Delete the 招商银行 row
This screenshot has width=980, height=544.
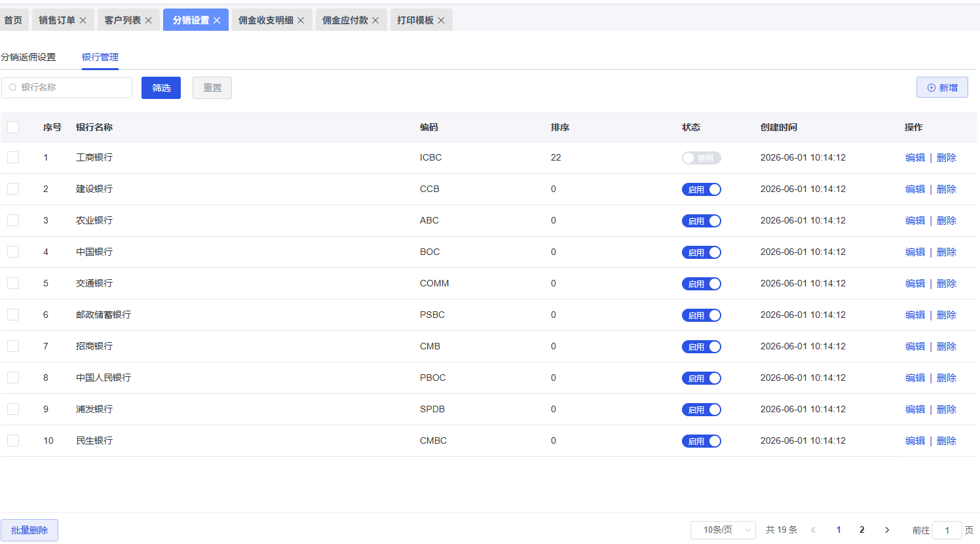[947, 346]
